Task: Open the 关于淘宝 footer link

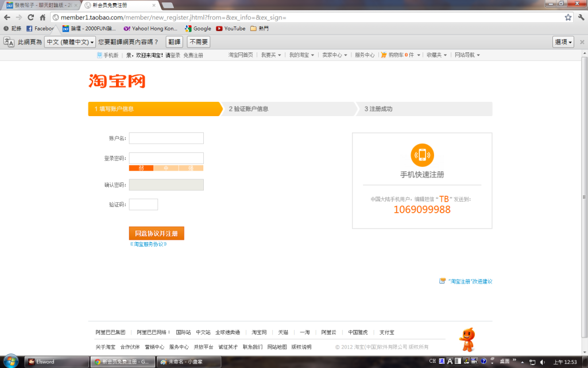Action: 106,347
